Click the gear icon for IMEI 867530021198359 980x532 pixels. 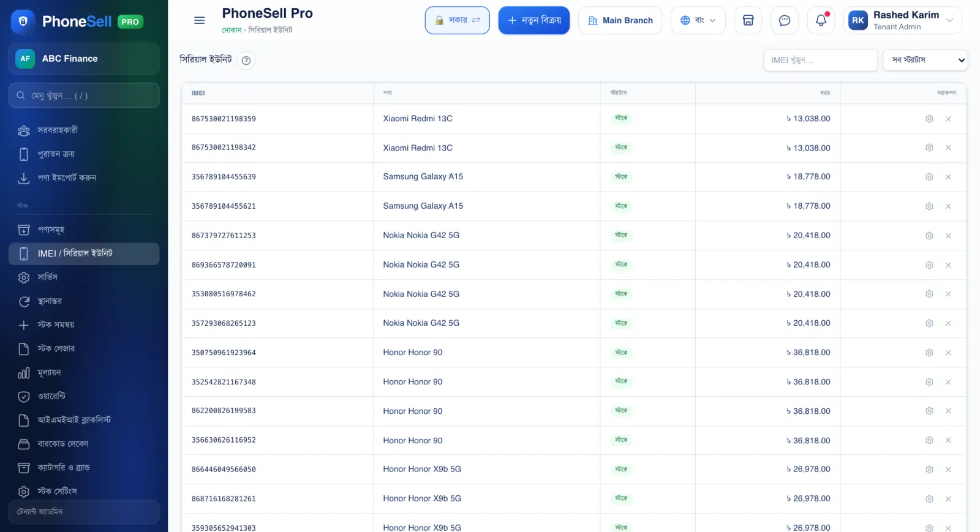929,119
